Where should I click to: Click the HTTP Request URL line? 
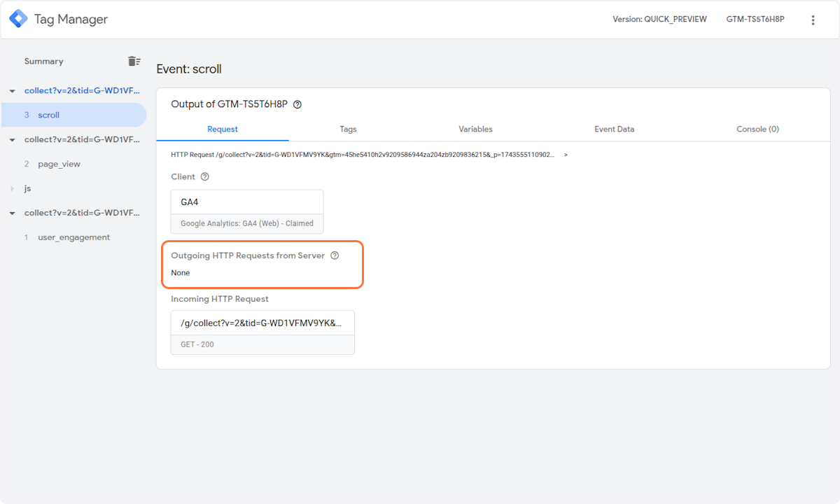pos(363,154)
